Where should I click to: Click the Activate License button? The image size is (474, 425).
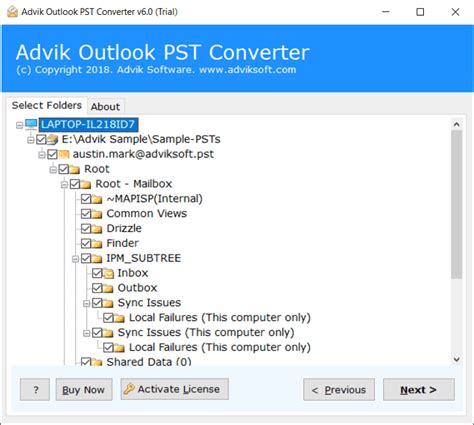pyautogui.click(x=175, y=389)
